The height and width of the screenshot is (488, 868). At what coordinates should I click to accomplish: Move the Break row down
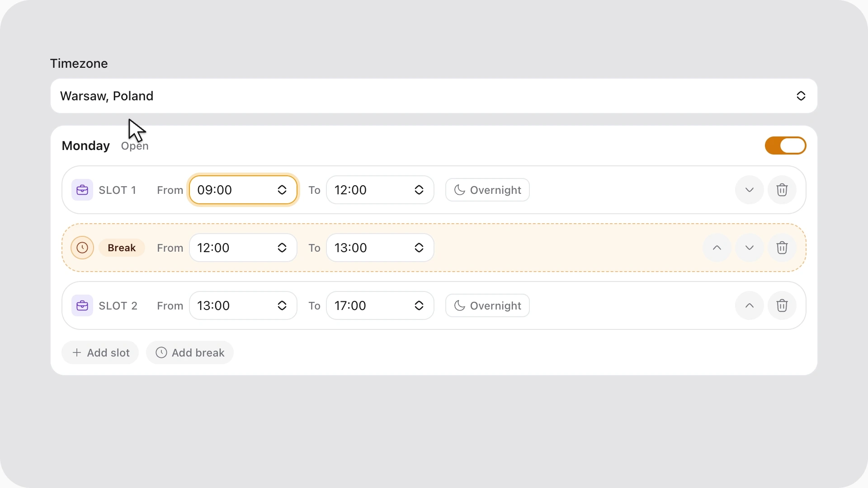pos(750,248)
